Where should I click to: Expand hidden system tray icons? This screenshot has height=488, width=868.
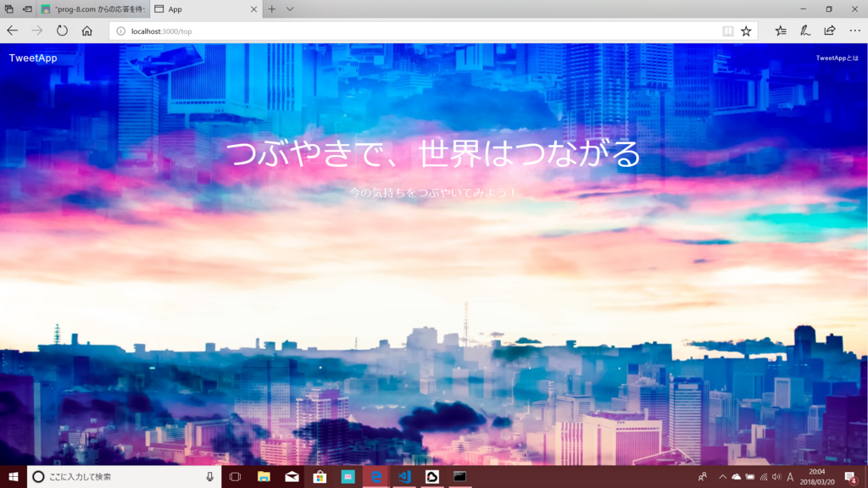tap(722, 477)
